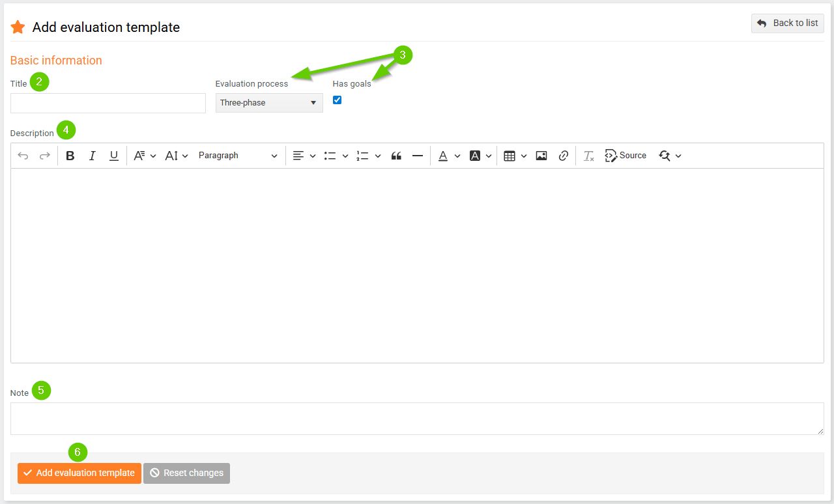This screenshot has height=504, width=834.
Task: Open the font background color dropdown
Action: [481, 156]
